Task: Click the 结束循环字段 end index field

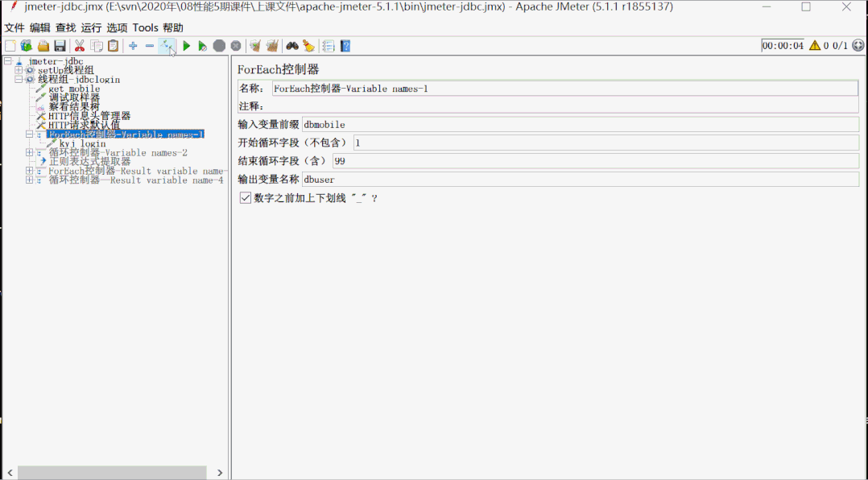Action: click(x=596, y=161)
